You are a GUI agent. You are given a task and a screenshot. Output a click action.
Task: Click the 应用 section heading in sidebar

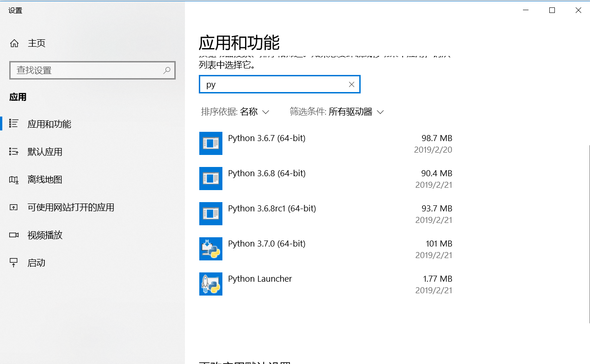[18, 97]
